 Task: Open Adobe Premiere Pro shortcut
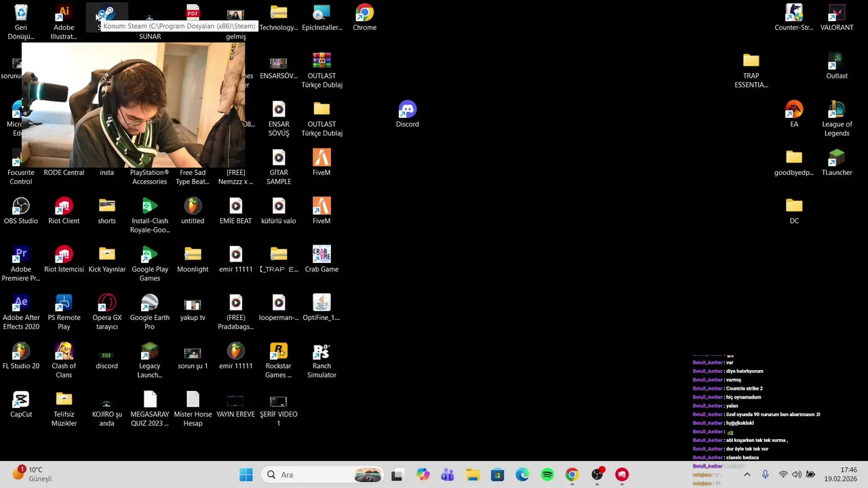click(x=21, y=264)
